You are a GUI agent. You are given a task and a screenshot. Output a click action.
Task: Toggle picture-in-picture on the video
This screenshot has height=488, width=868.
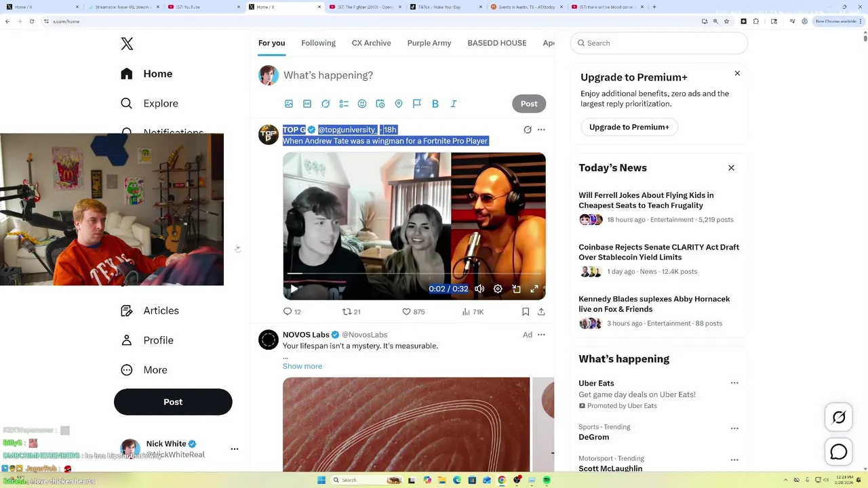point(516,289)
